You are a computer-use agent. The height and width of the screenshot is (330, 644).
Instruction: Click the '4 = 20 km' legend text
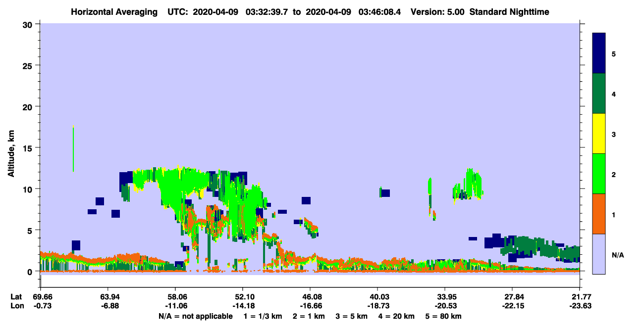(396, 316)
